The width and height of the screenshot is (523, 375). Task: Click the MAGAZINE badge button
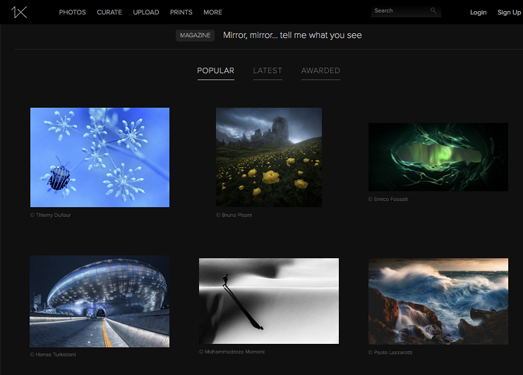pyautogui.click(x=195, y=35)
